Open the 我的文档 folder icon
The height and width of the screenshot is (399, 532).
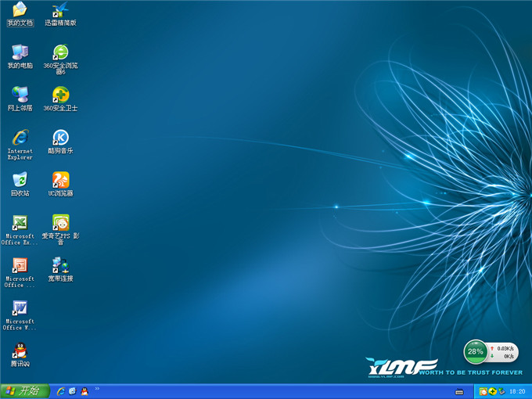pos(20,10)
